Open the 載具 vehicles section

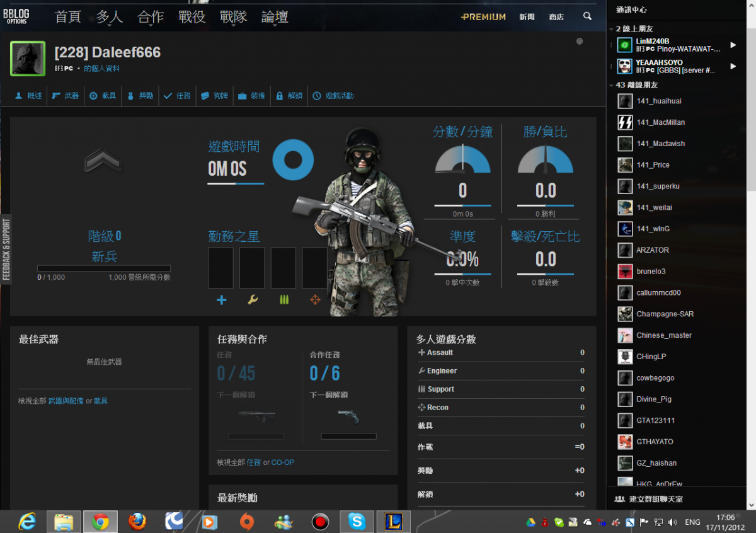pos(103,96)
